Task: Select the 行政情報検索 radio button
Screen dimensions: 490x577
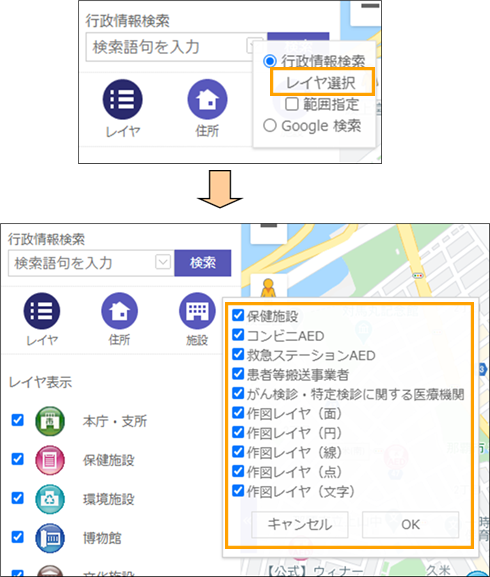Action: 270,61
